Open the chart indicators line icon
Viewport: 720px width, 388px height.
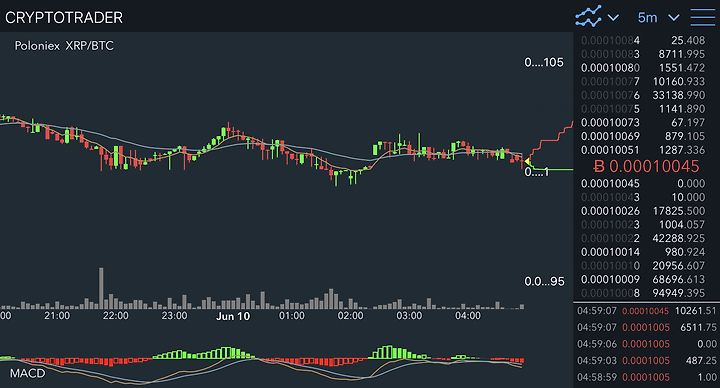point(588,17)
